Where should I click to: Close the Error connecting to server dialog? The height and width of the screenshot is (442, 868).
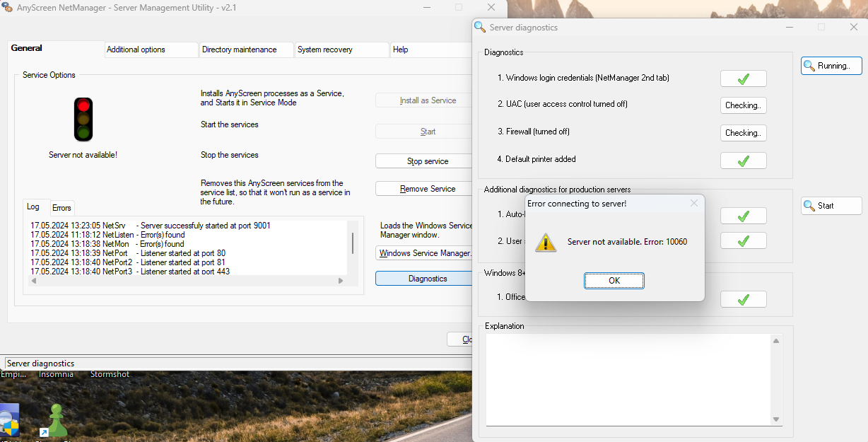693,204
